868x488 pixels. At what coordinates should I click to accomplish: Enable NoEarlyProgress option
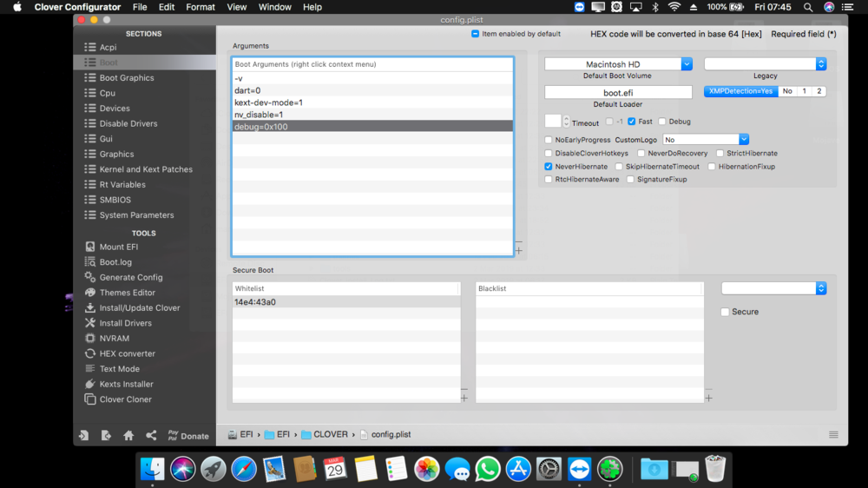click(x=549, y=140)
